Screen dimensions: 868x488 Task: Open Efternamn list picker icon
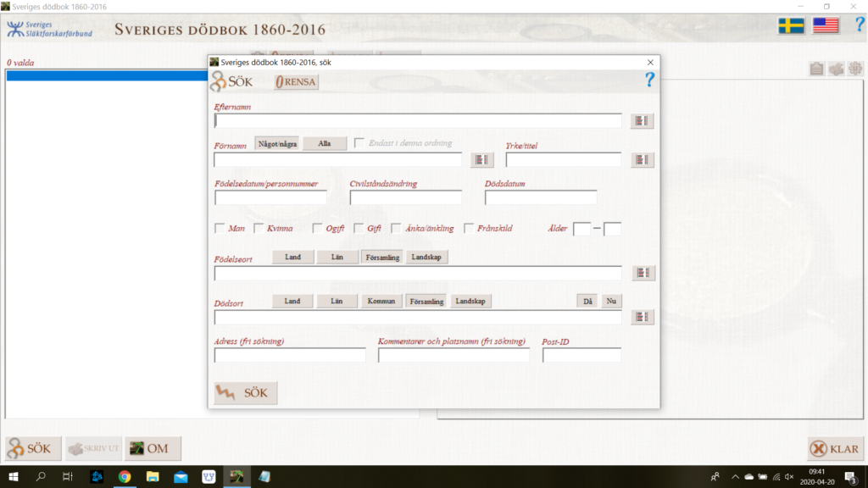642,120
